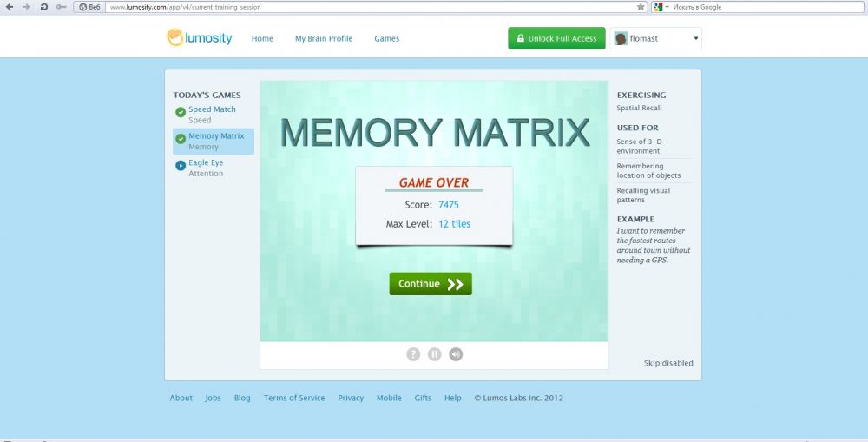Viewport: 868px width, 442px height.
Task: Click the TODAY'S GAMES heading
Action: click(x=207, y=96)
